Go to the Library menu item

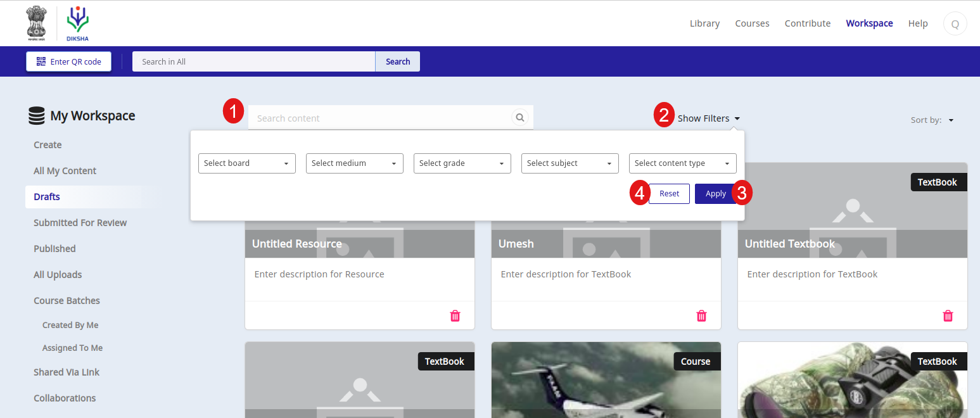coord(704,23)
